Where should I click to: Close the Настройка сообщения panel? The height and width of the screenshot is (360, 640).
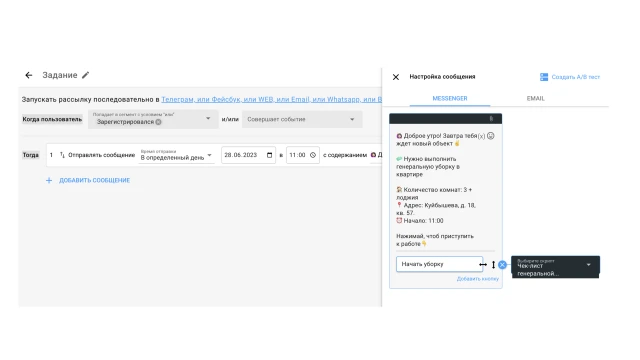pyautogui.click(x=396, y=77)
